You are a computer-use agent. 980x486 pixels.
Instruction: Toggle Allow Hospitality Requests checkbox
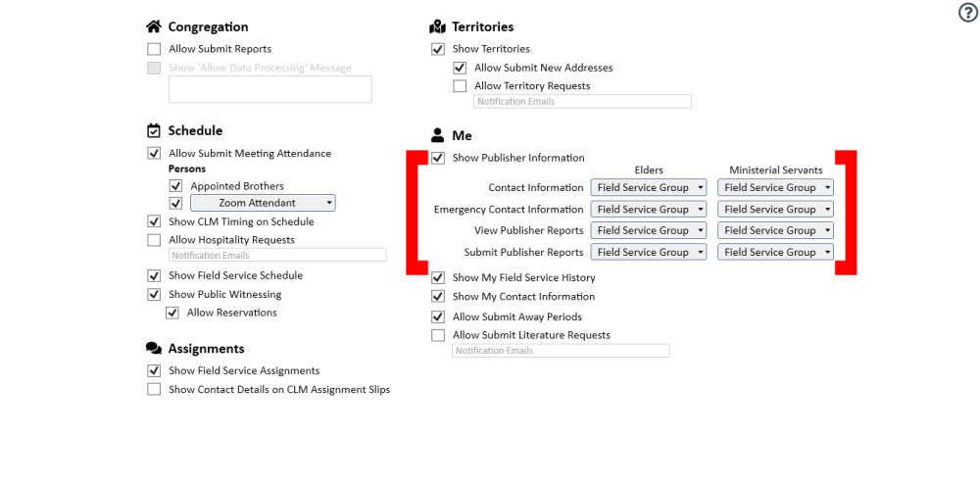[x=154, y=240]
